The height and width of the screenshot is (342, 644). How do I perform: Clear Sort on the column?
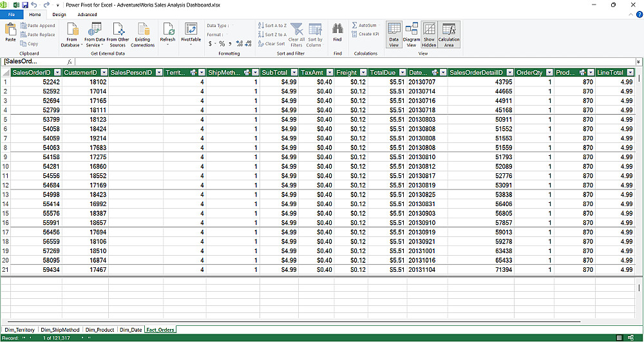(272, 44)
